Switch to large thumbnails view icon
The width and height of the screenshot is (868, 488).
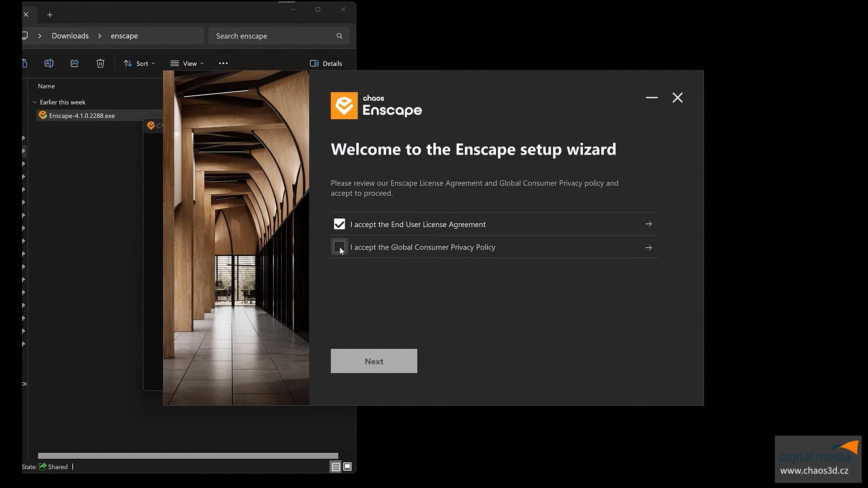[x=347, y=467]
